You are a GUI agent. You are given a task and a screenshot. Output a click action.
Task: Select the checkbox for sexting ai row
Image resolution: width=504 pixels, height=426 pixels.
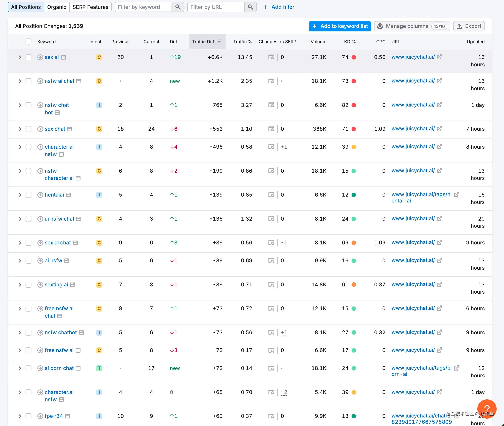click(x=28, y=285)
